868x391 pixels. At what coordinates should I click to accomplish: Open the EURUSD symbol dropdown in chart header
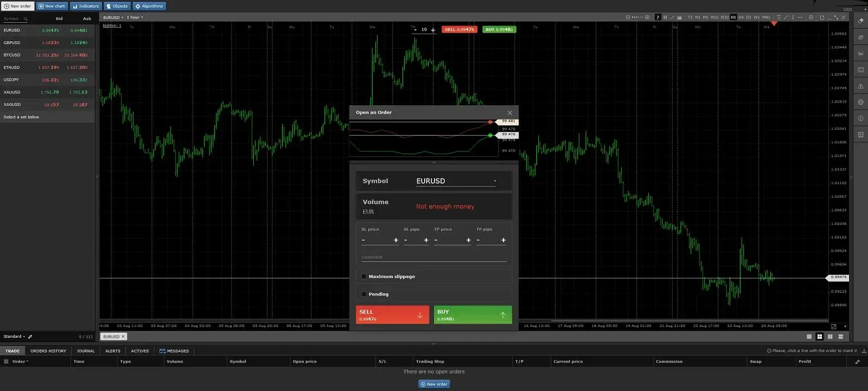pos(113,17)
